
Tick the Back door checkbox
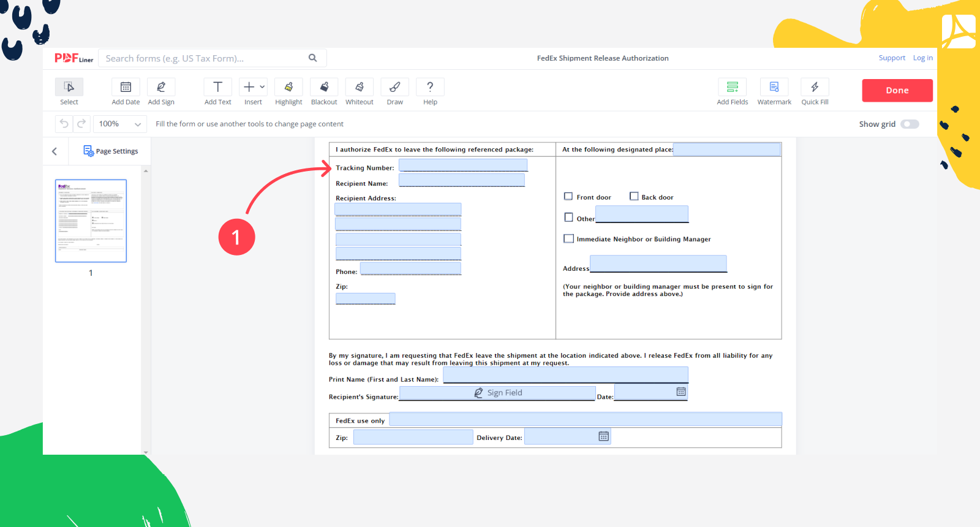pos(634,197)
